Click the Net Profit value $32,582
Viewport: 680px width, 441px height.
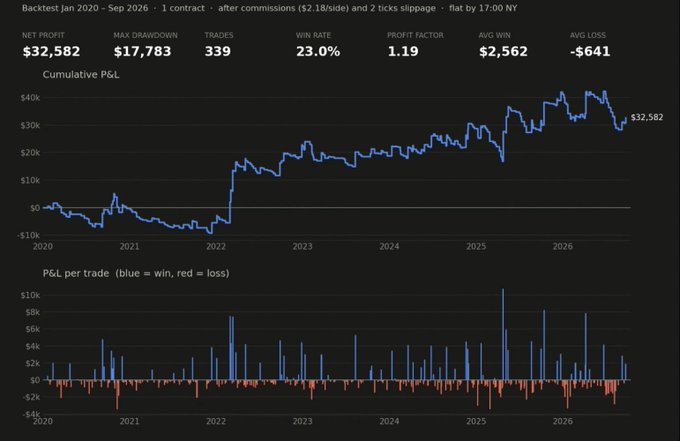[51, 52]
